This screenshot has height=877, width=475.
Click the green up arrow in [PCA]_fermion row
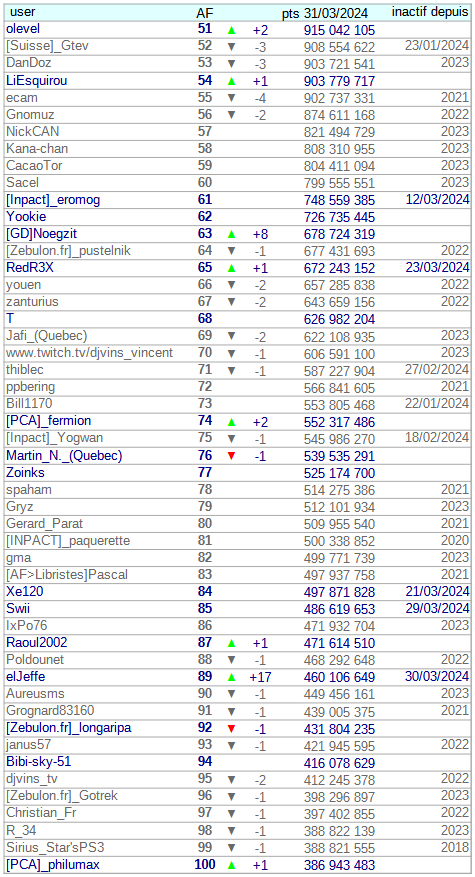click(232, 422)
